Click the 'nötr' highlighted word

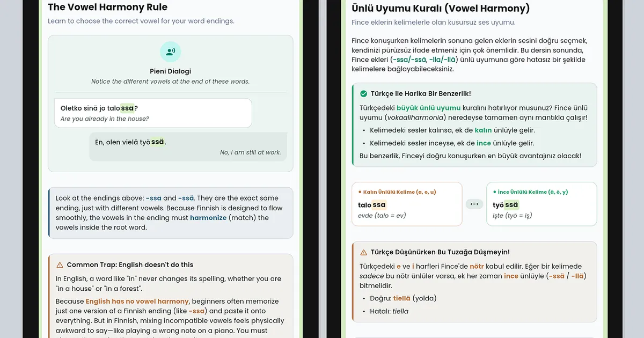477,267
